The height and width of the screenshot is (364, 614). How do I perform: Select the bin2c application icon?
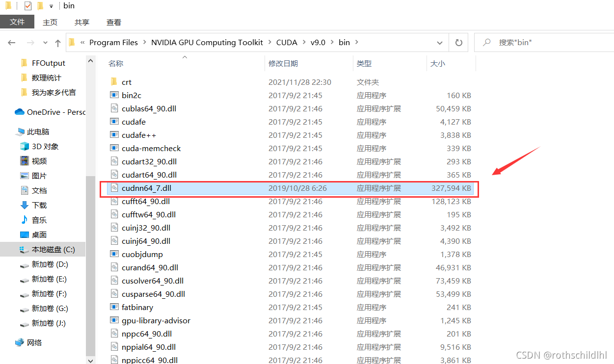[x=114, y=95]
